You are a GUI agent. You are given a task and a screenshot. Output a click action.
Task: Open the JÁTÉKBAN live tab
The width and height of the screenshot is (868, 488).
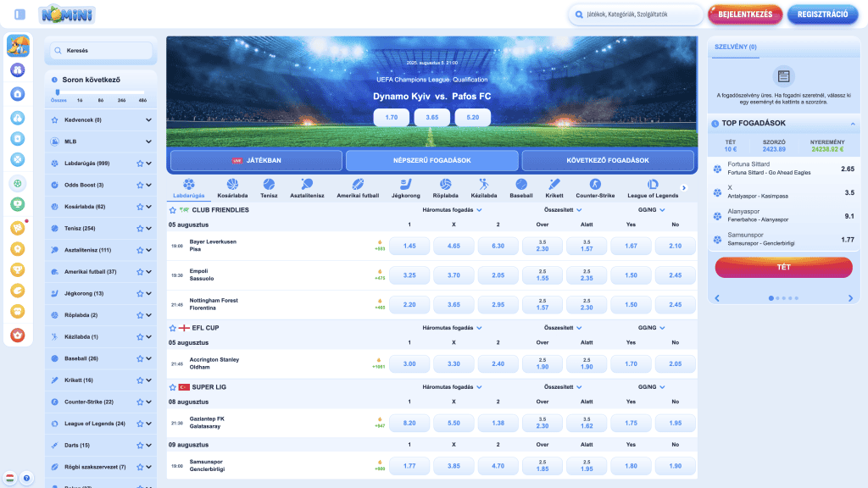256,160
